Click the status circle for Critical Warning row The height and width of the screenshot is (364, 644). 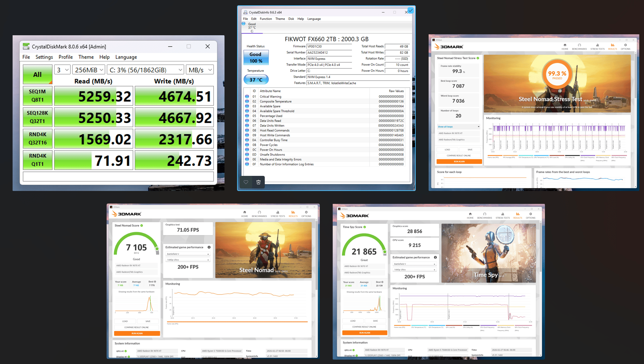(247, 97)
